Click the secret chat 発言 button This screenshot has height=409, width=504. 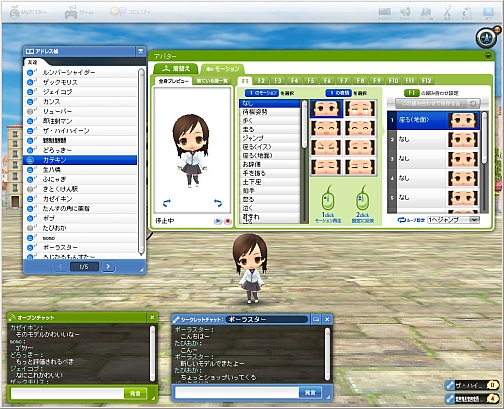pyautogui.click(x=310, y=393)
